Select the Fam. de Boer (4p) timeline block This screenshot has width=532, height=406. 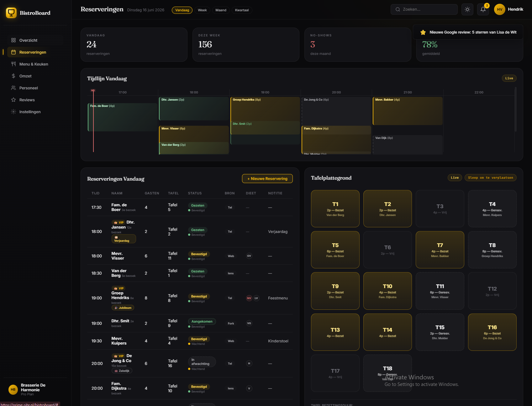(123, 117)
